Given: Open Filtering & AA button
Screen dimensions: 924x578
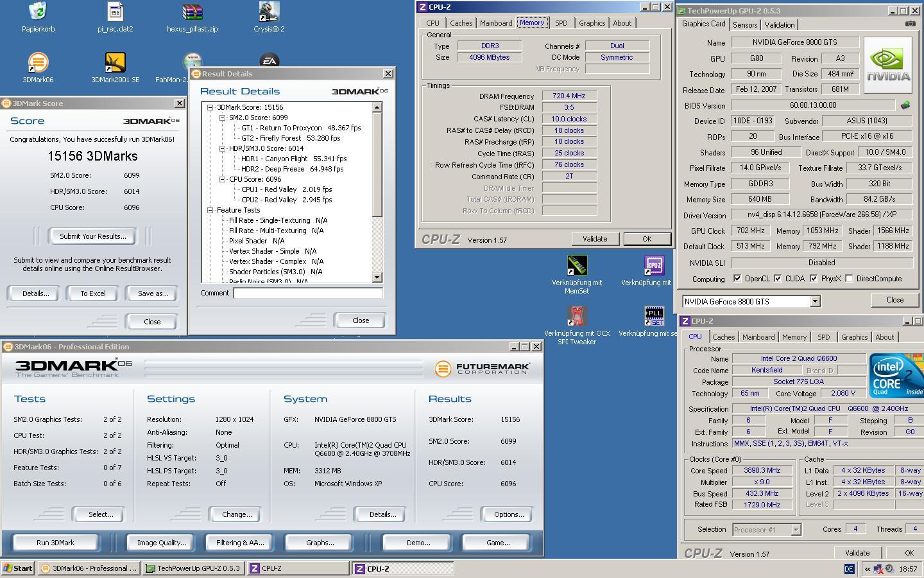Looking at the screenshot, I should tap(240, 543).
